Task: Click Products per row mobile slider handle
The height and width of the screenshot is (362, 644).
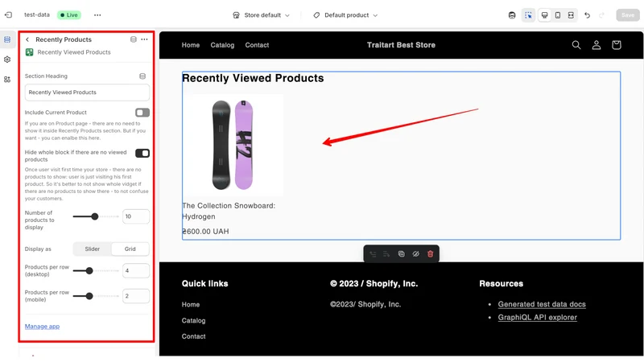Action: 89,296
